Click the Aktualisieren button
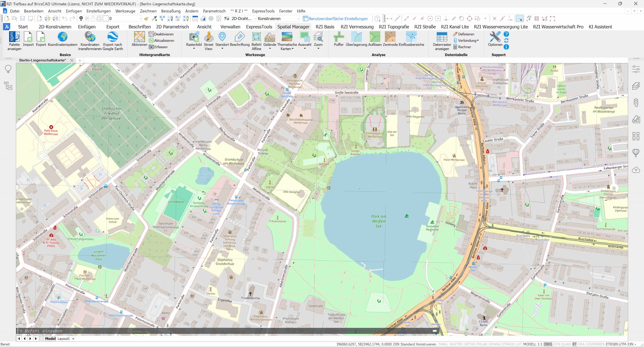The height and width of the screenshot is (347, 644). pos(161,40)
